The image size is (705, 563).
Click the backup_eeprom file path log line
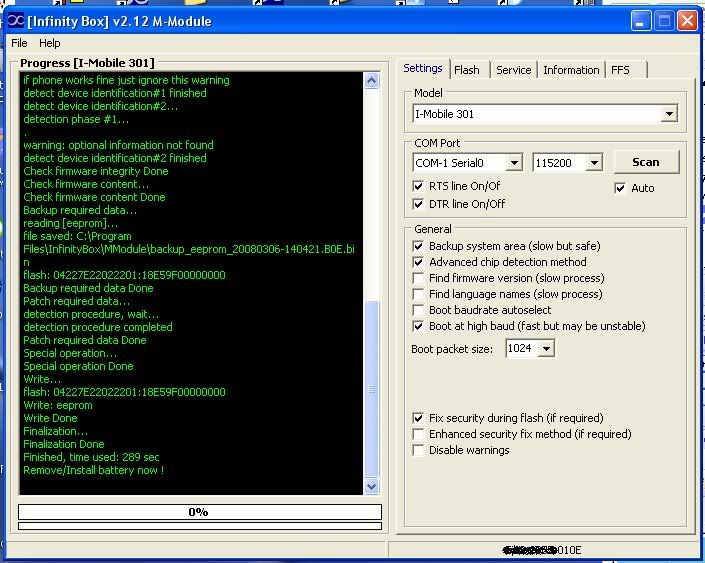pos(189,249)
